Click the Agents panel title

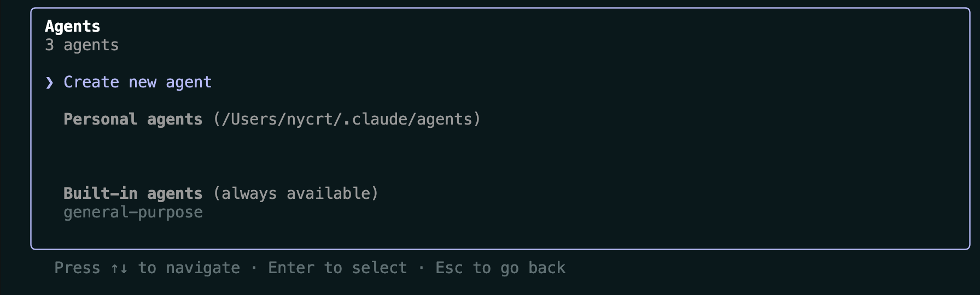point(73,26)
